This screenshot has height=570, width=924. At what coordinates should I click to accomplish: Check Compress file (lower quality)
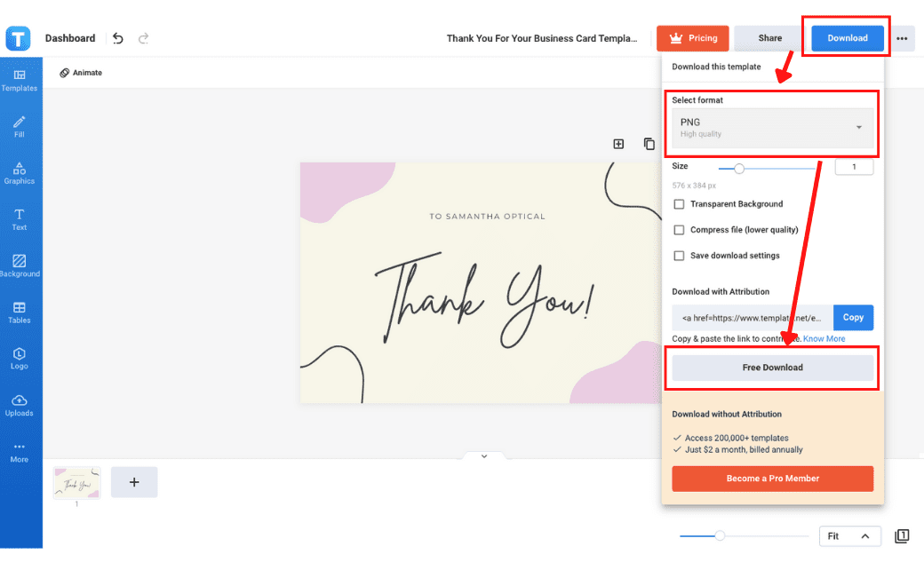coord(680,230)
